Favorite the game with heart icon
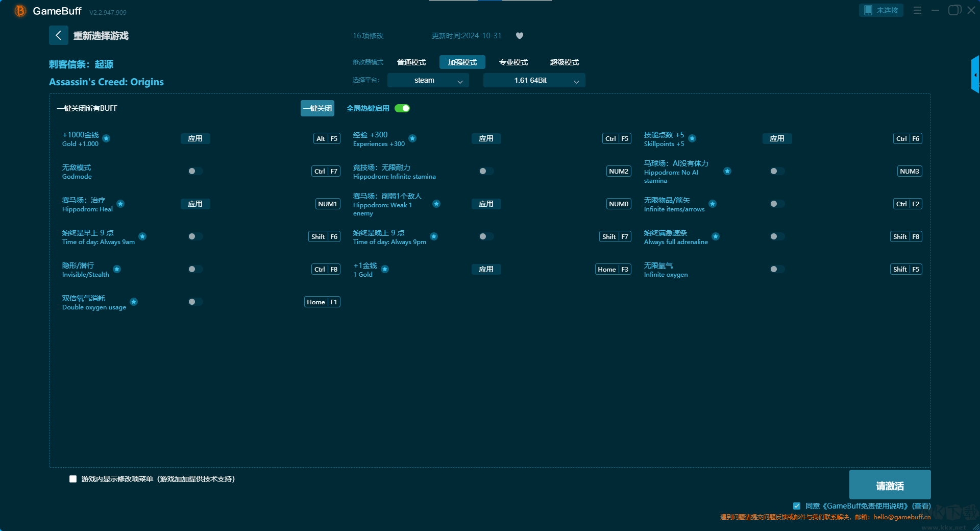Viewport: 980px width, 531px height. pos(520,36)
